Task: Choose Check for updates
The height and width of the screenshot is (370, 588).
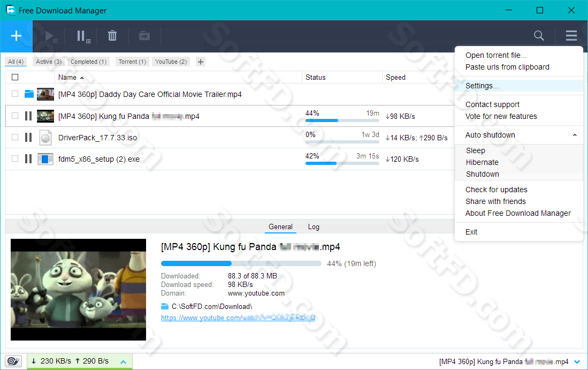Action: [x=496, y=190]
